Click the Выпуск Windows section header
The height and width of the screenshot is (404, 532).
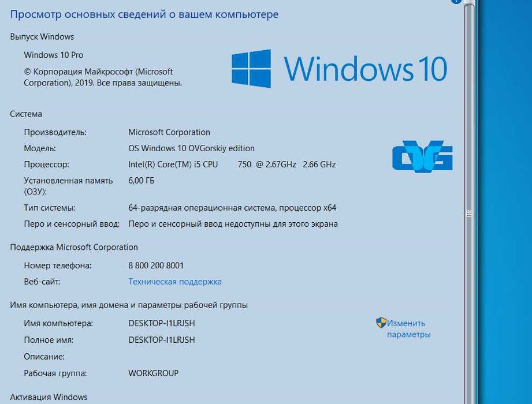42,36
